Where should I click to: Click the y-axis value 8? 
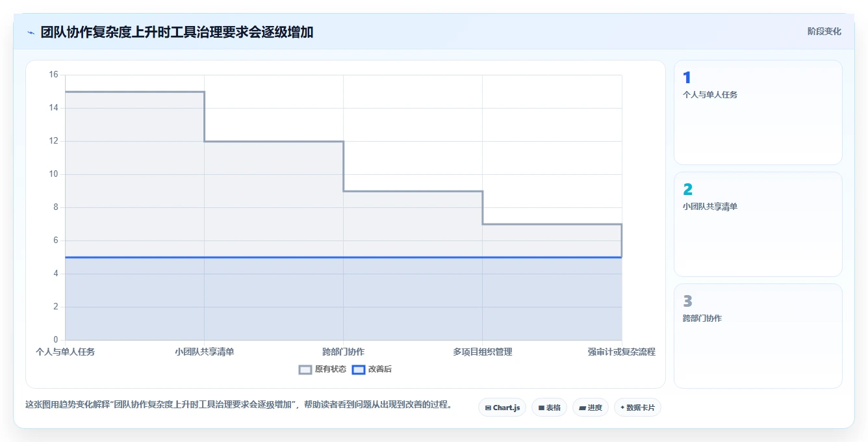point(56,207)
